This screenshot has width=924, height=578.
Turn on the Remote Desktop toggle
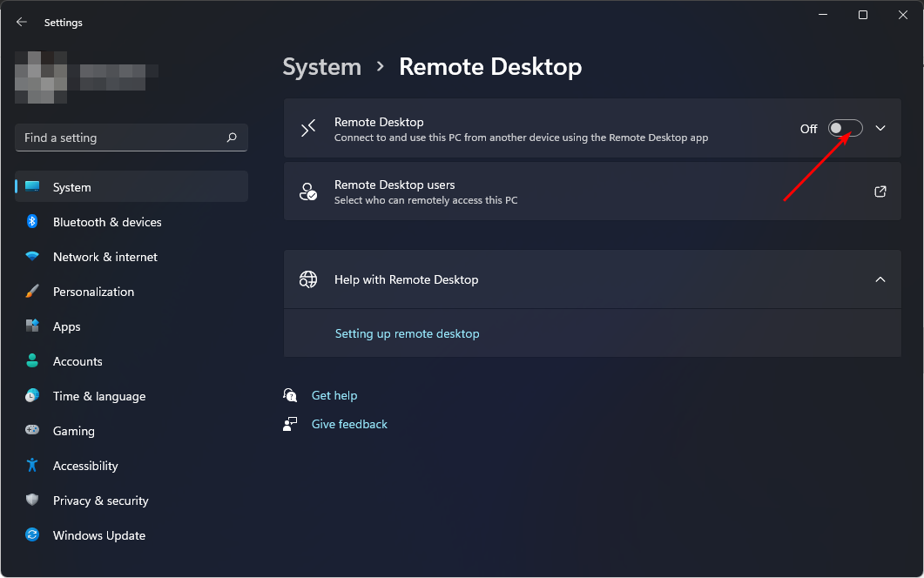pyautogui.click(x=845, y=128)
